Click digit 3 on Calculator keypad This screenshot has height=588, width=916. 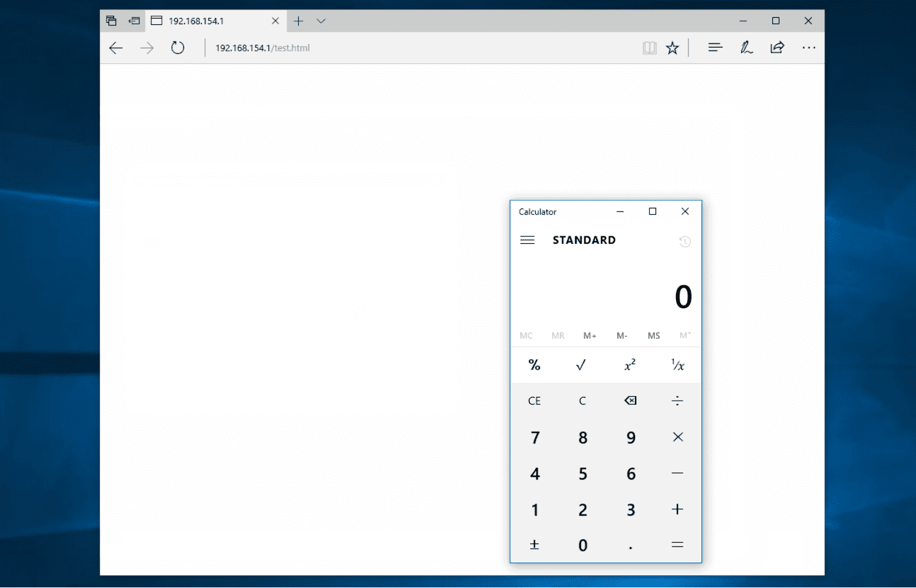click(x=630, y=509)
